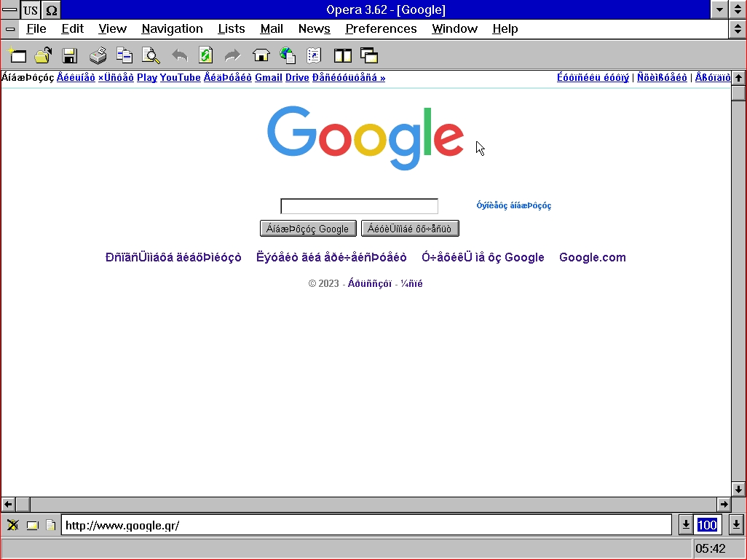The height and width of the screenshot is (560, 747).
Task: Click the © 2023 footer text
Action: click(x=323, y=283)
